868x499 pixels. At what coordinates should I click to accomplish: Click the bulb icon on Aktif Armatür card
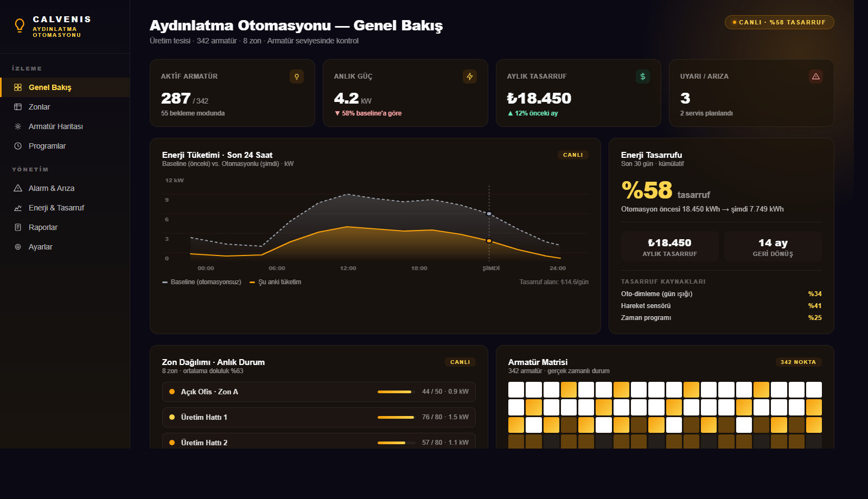coord(296,76)
